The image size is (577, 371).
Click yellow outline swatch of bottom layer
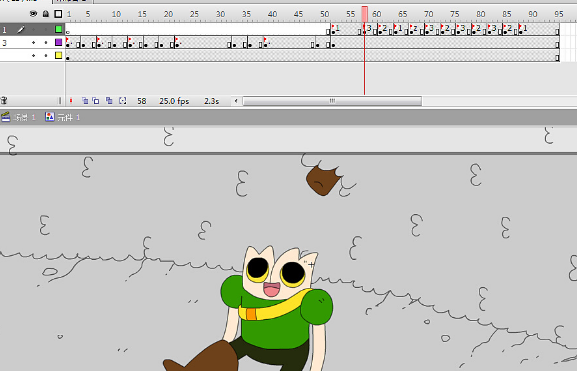(x=58, y=55)
